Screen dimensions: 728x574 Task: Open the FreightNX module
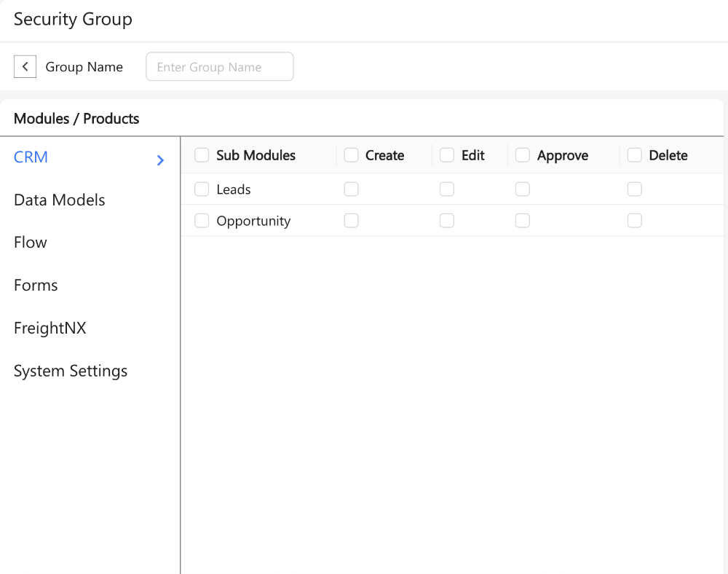[50, 329]
